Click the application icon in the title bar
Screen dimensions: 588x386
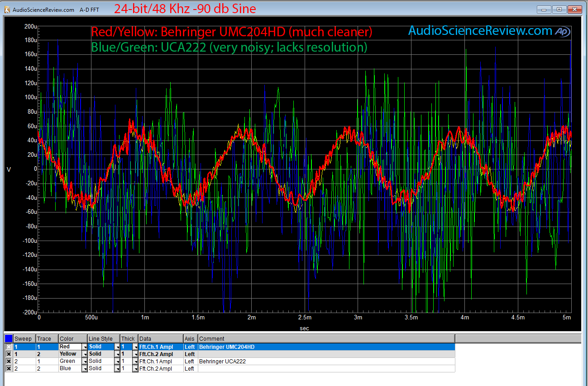(x=7, y=10)
